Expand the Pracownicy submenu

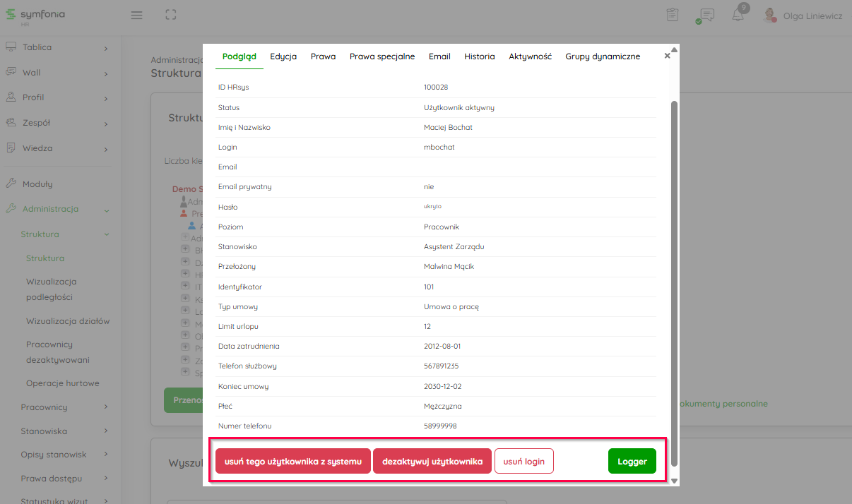(x=64, y=407)
